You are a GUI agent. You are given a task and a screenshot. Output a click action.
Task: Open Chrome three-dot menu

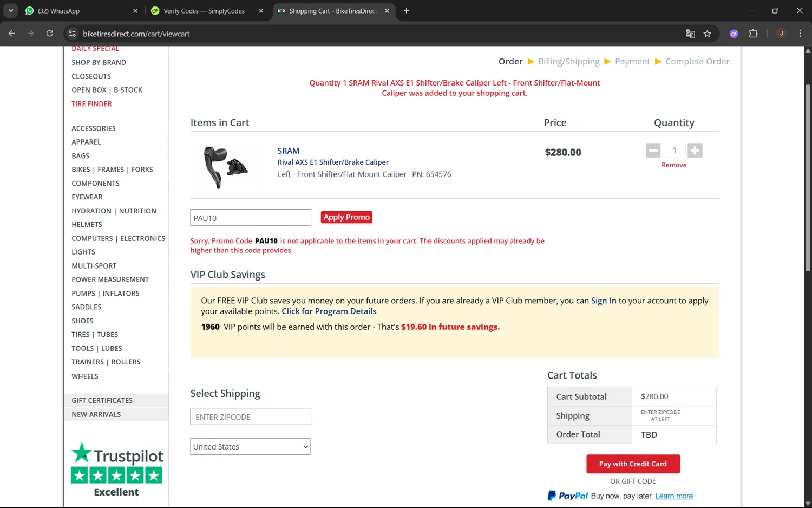pyautogui.click(x=800, y=34)
